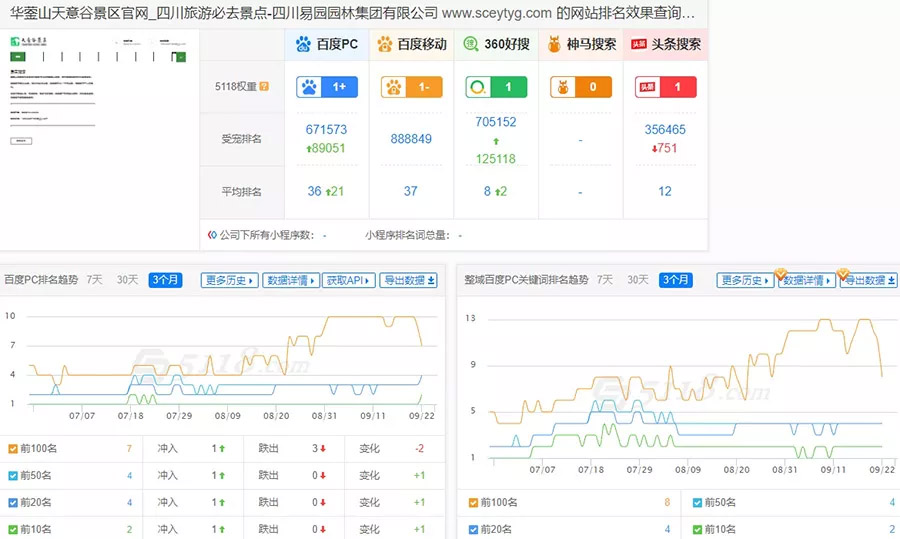Click Baidu PC average rank 36
This screenshot has width=900, height=539.
coord(314,191)
